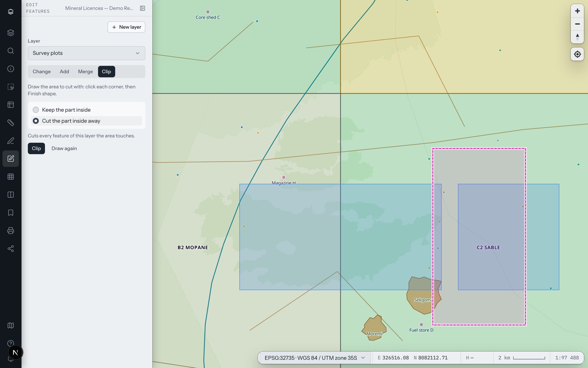Click the Moremi settlement polygon
The image size is (588, 368).
374,328
